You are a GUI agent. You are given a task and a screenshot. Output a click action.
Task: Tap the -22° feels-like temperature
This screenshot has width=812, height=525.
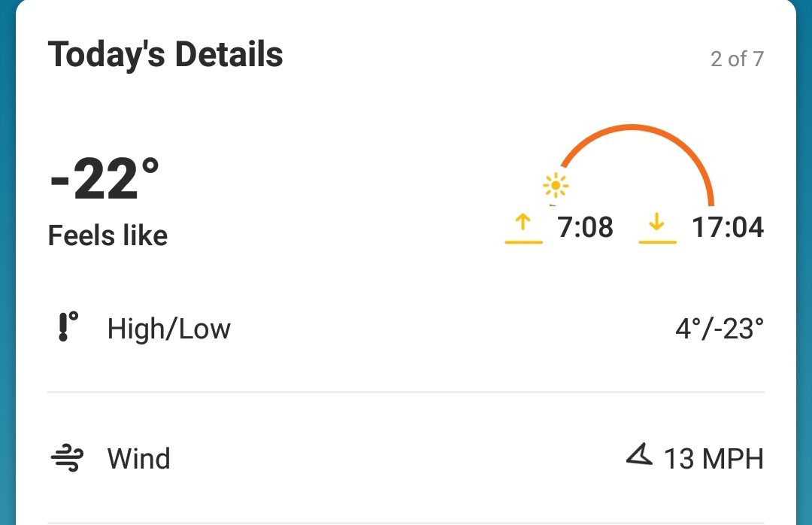(105, 179)
